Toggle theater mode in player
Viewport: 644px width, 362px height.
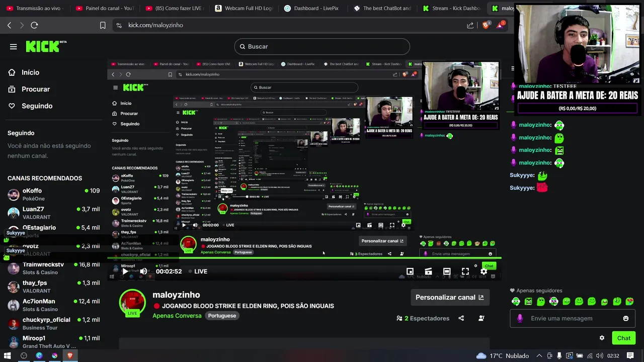click(x=447, y=271)
